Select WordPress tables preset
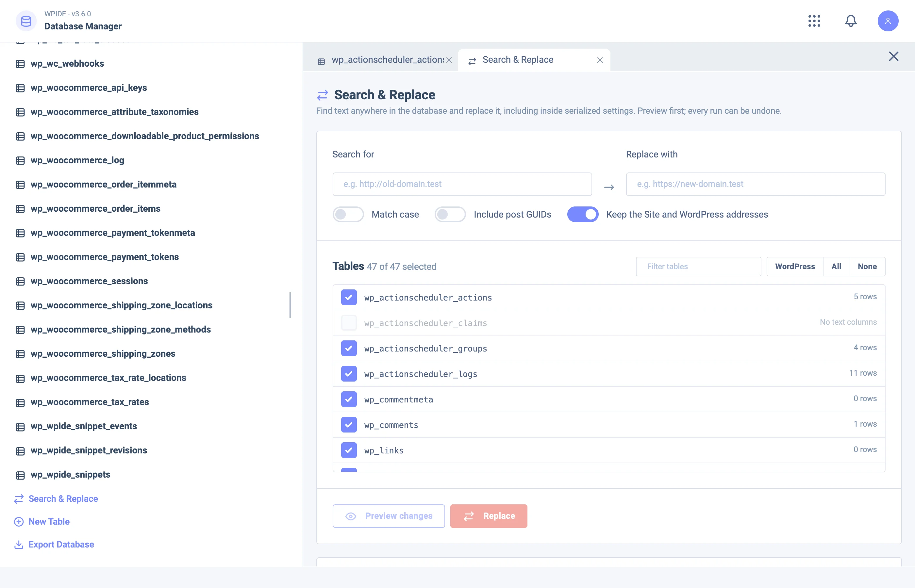The image size is (915, 588). (x=795, y=267)
